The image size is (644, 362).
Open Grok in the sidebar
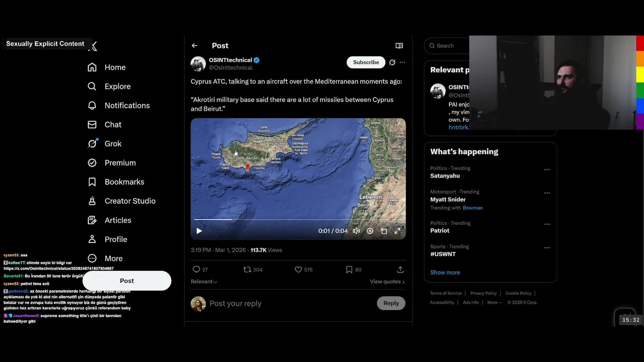tap(104, 144)
